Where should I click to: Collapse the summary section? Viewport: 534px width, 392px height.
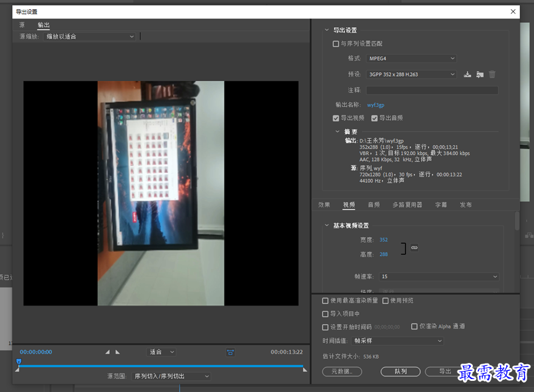click(x=337, y=131)
